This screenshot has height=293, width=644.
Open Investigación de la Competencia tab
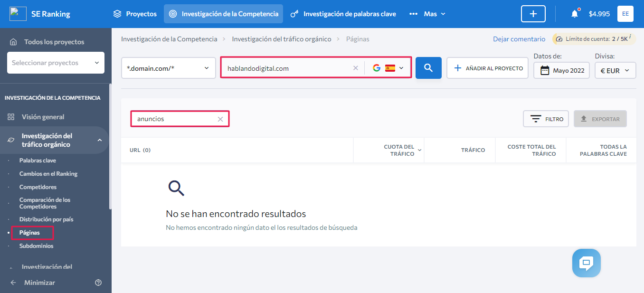click(223, 14)
